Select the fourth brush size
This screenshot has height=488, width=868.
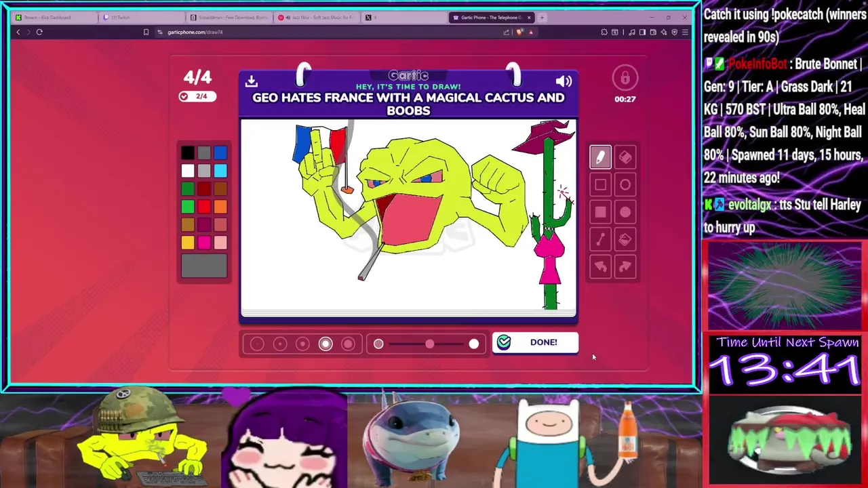coord(325,344)
